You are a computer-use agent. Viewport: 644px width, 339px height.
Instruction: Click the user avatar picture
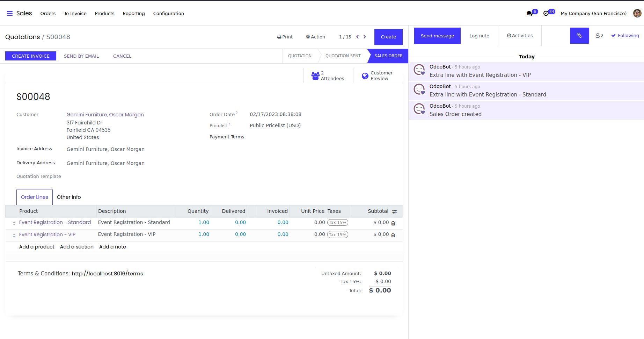point(637,13)
